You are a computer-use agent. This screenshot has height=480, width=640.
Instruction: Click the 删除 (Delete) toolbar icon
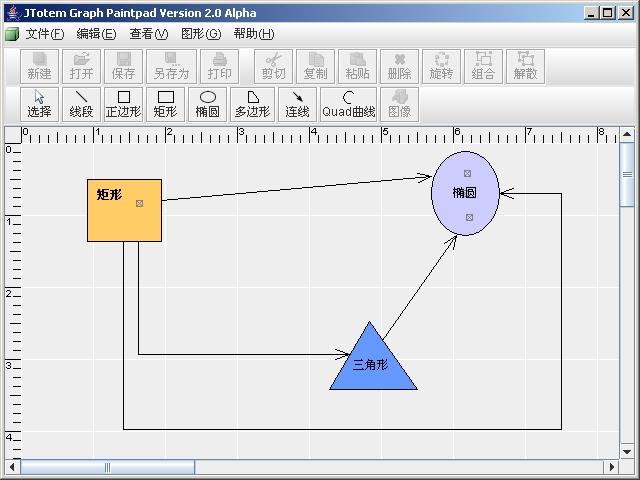pyautogui.click(x=400, y=67)
